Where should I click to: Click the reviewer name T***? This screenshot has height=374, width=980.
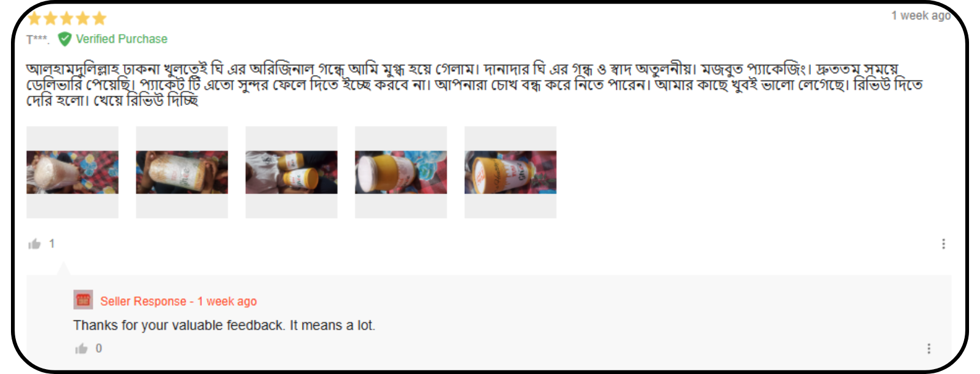tap(38, 40)
